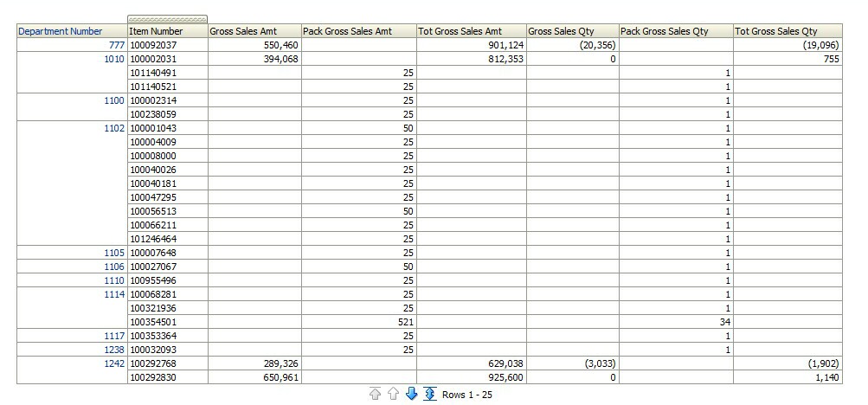Click item number 100047295
868x405 pixels.
coord(153,197)
